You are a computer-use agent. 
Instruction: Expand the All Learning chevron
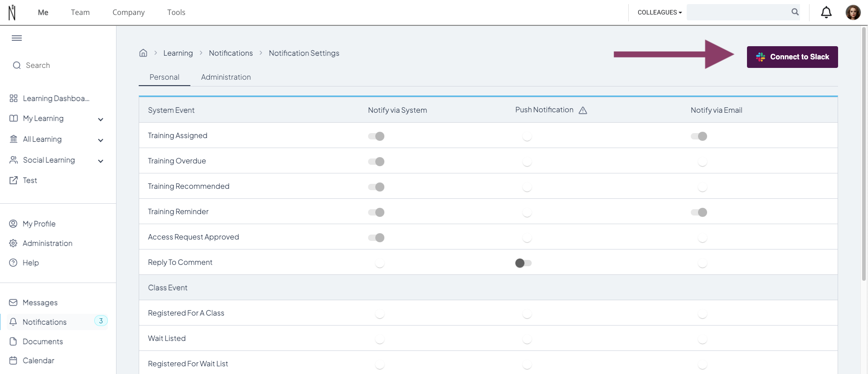101,140
